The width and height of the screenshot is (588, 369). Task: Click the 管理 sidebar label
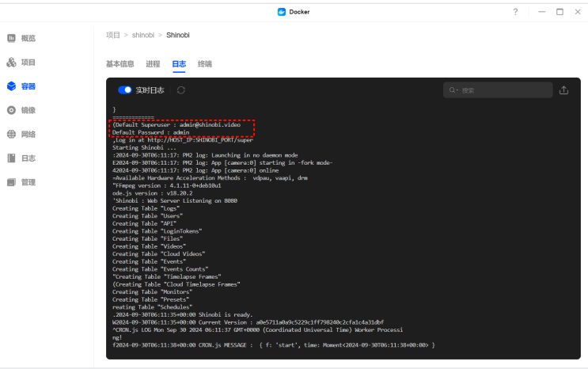[28, 182]
